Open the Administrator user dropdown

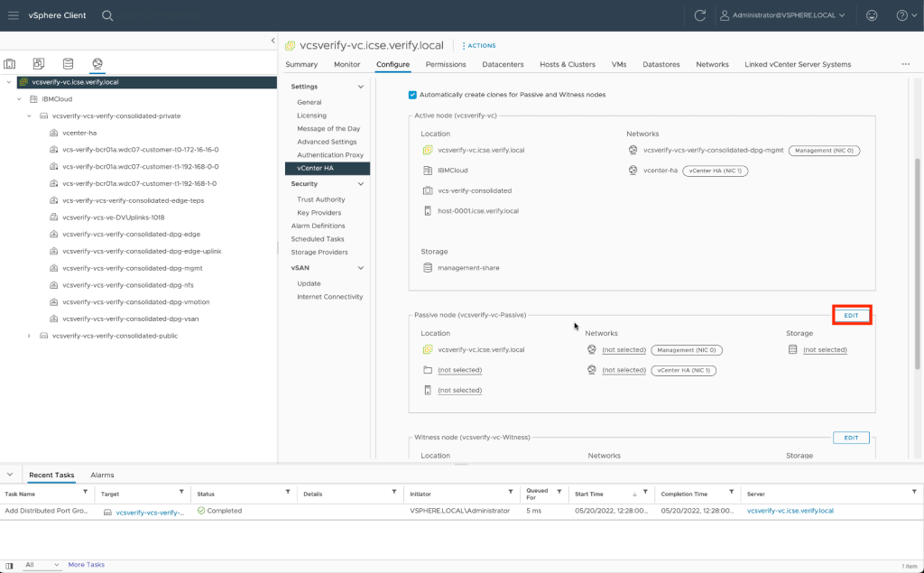782,15
